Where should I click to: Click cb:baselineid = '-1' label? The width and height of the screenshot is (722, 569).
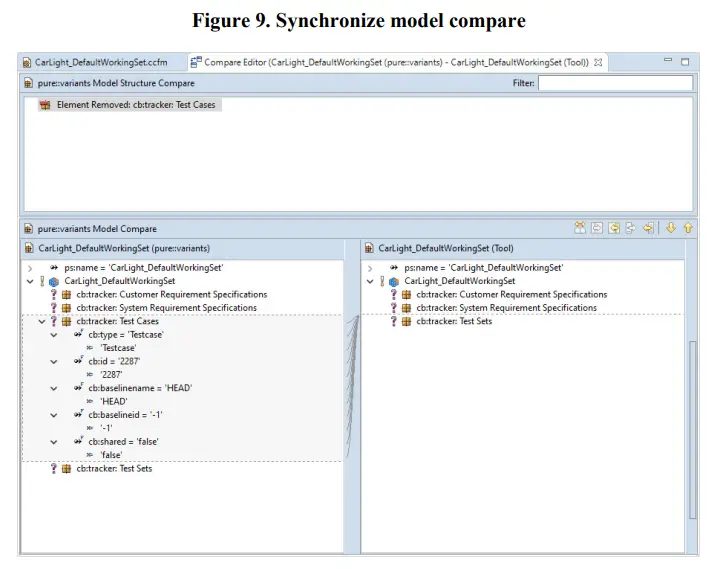pos(125,415)
